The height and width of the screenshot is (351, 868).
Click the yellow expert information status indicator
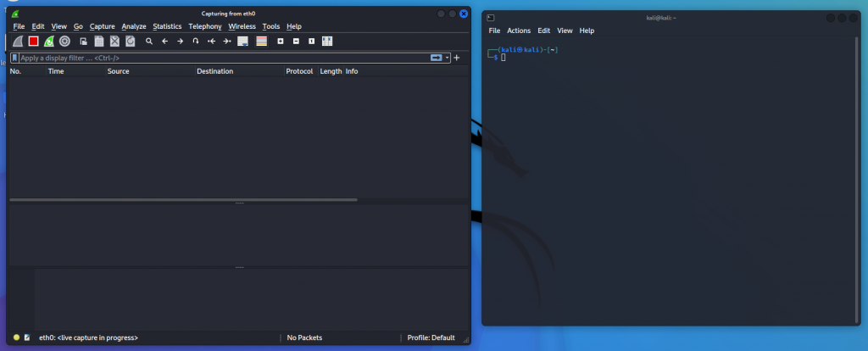click(x=17, y=337)
